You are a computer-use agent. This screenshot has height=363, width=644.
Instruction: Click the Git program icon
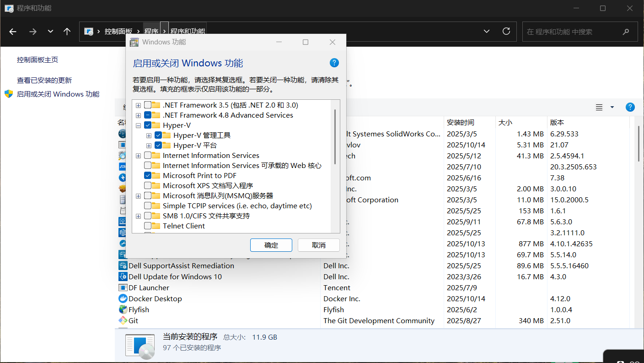tap(122, 320)
